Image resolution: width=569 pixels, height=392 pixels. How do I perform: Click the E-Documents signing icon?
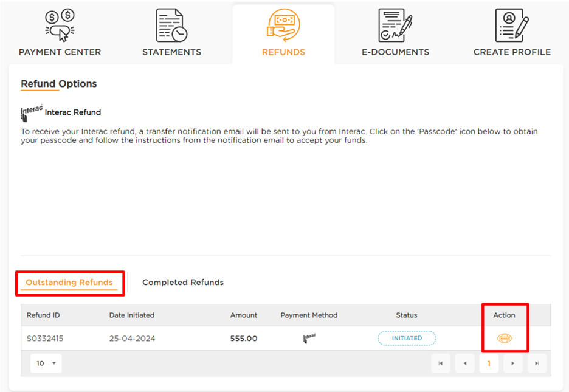tap(395, 26)
